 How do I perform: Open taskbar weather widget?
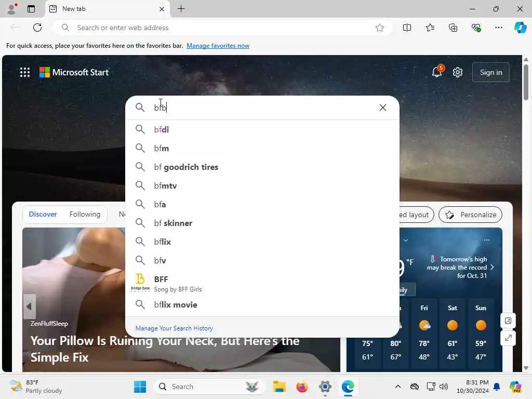tap(36, 387)
